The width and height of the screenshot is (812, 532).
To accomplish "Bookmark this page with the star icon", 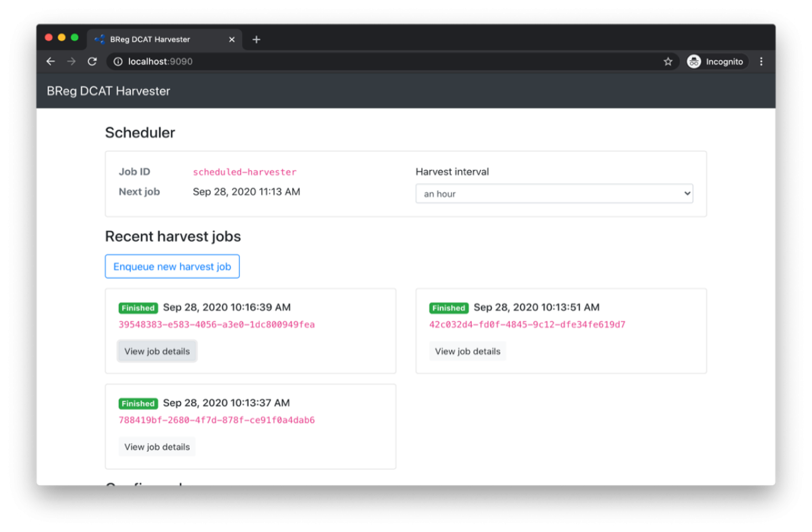I will tap(668, 61).
